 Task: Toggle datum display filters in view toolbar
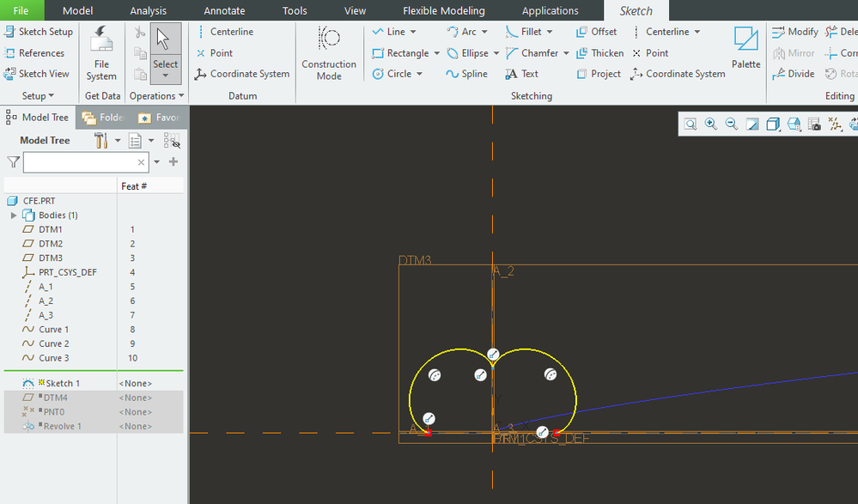835,124
